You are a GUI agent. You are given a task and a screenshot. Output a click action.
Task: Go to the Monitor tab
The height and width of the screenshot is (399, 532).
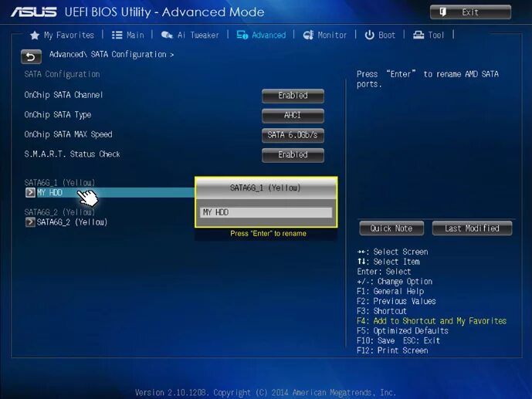325,36
